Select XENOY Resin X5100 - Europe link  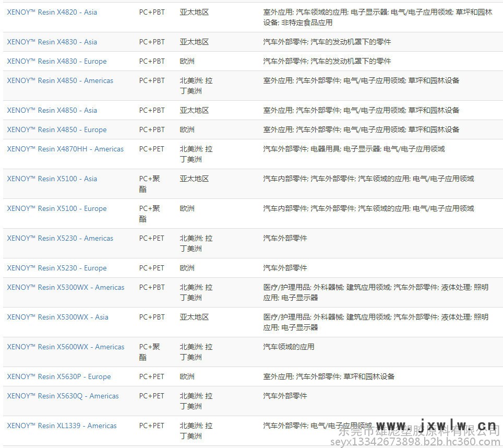[56, 208]
